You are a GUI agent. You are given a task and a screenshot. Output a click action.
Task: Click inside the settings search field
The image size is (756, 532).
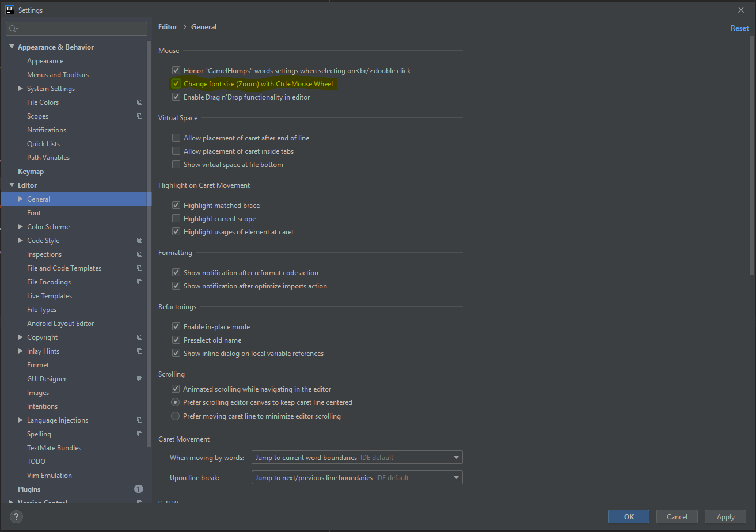[x=75, y=28]
